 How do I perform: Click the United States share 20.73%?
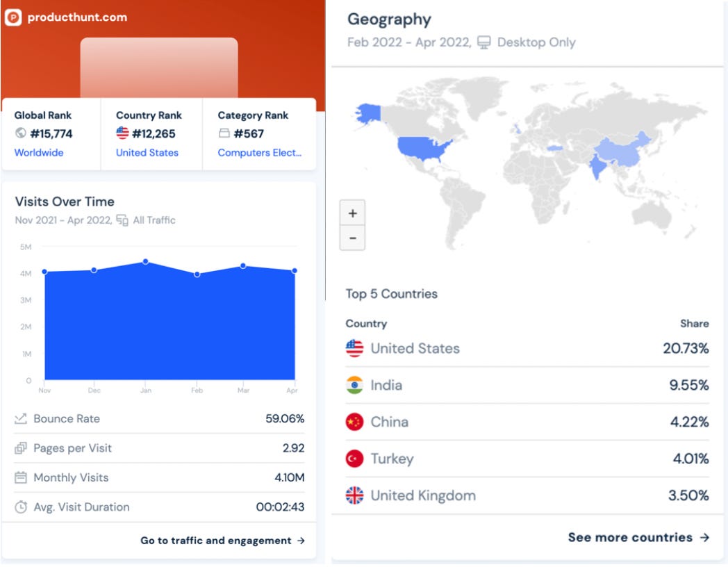pyautogui.click(x=686, y=349)
